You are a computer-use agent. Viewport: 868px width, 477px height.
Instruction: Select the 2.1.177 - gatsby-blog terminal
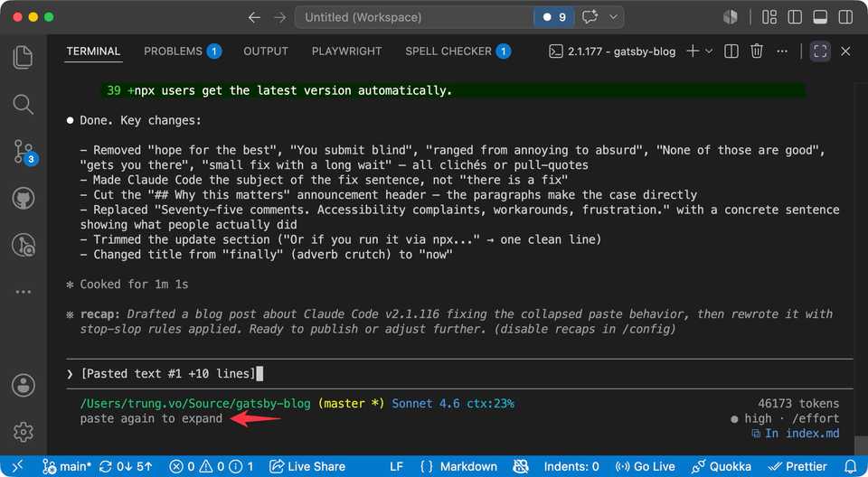612,51
